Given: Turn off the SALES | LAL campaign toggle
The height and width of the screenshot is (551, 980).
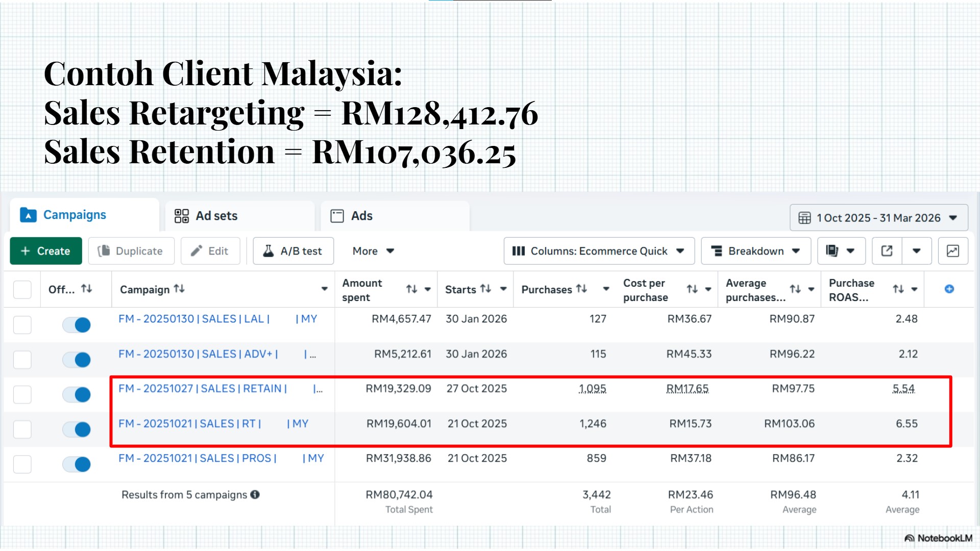Looking at the screenshot, I should (77, 324).
